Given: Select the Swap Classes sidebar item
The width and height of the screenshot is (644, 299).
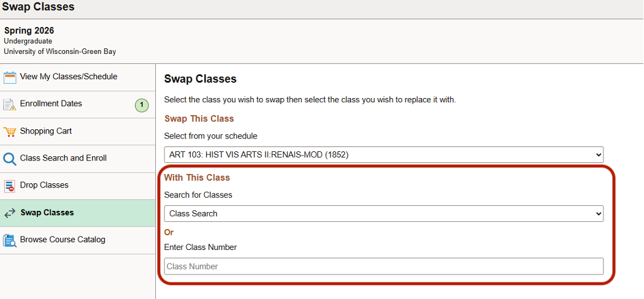Looking at the screenshot, I should tap(47, 213).
